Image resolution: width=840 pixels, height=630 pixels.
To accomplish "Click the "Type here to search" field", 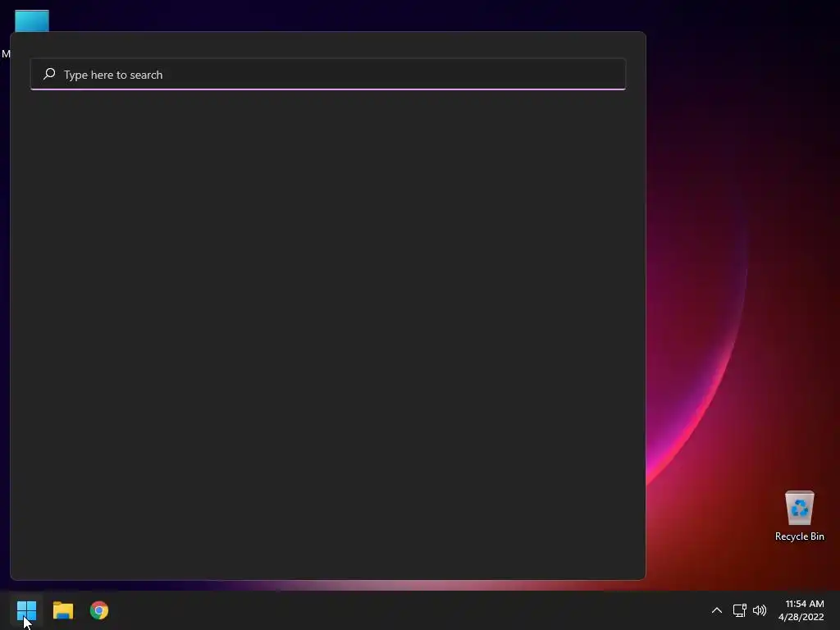I will 328,75.
